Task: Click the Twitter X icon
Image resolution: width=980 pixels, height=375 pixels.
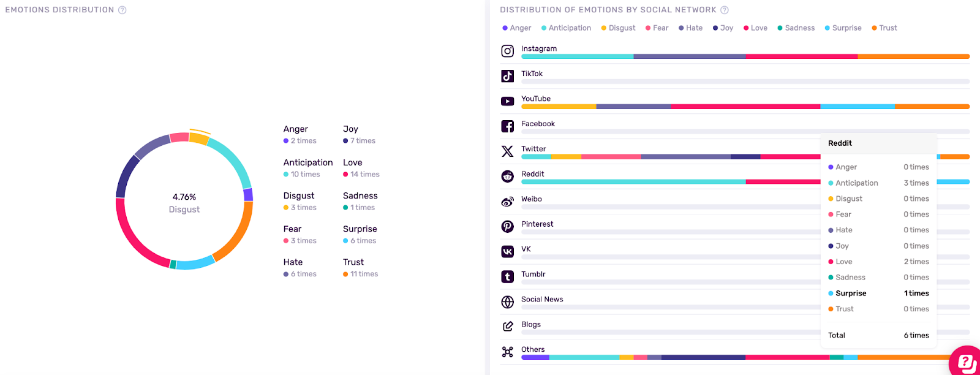Action: [507, 151]
